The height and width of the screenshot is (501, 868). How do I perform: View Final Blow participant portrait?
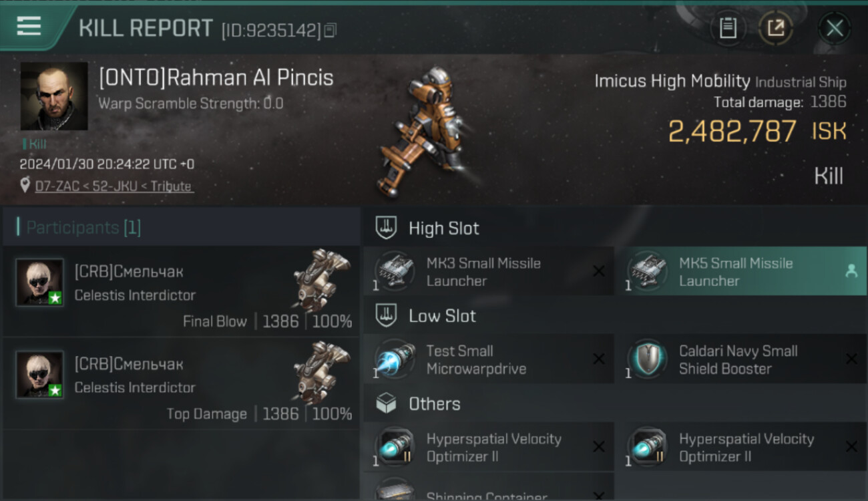(40, 283)
